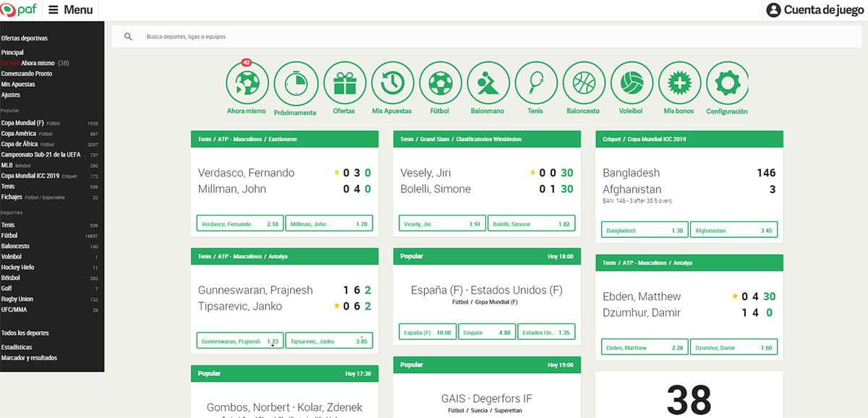The height and width of the screenshot is (418, 868).
Task: Select the Tenis racket icon
Action: point(535,83)
